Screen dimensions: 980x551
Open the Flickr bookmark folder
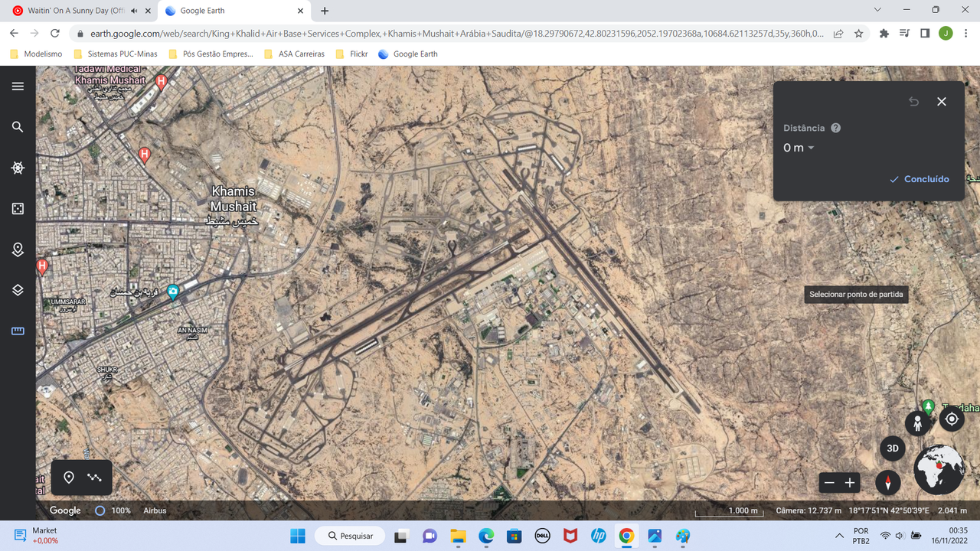(x=351, y=54)
